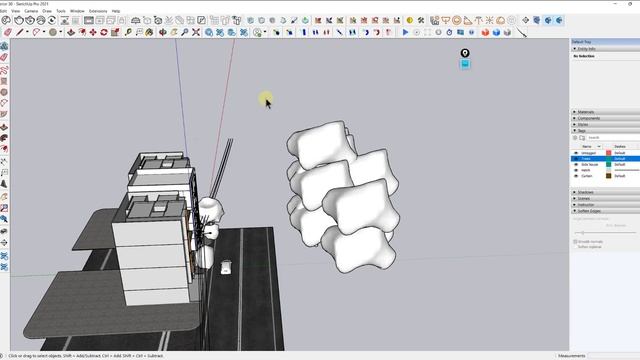Click the blue cube toolbar icon
Screen dimensions: 640x360
coord(496,32)
